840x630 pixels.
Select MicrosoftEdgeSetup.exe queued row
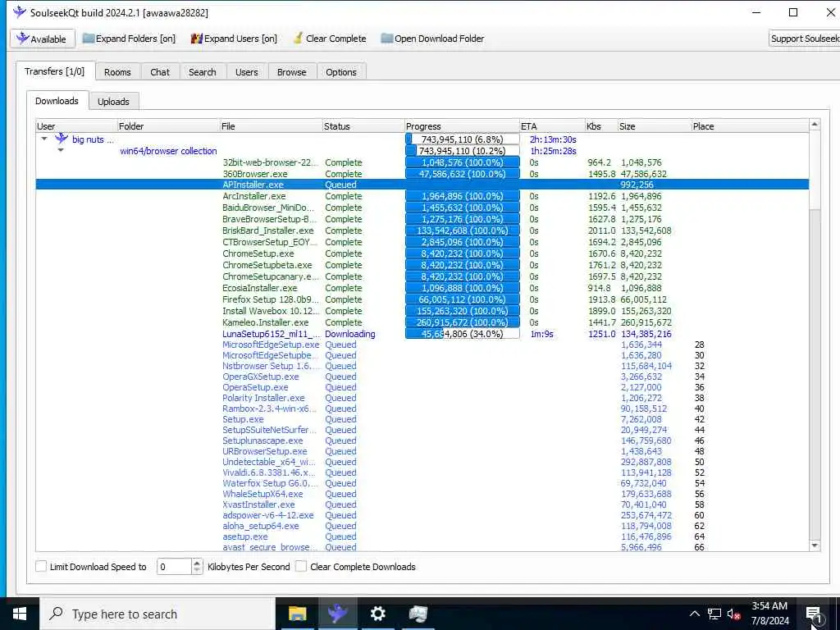coord(422,345)
